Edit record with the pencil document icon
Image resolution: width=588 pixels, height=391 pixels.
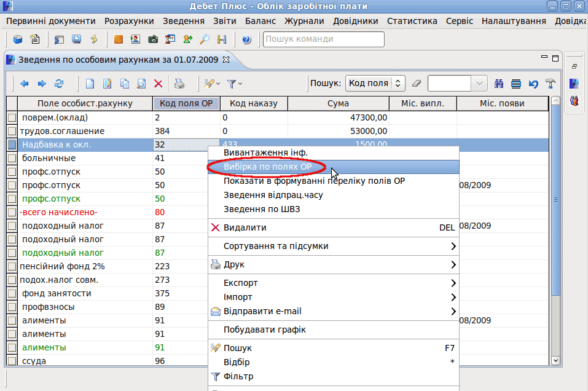(x=108, y=84)
